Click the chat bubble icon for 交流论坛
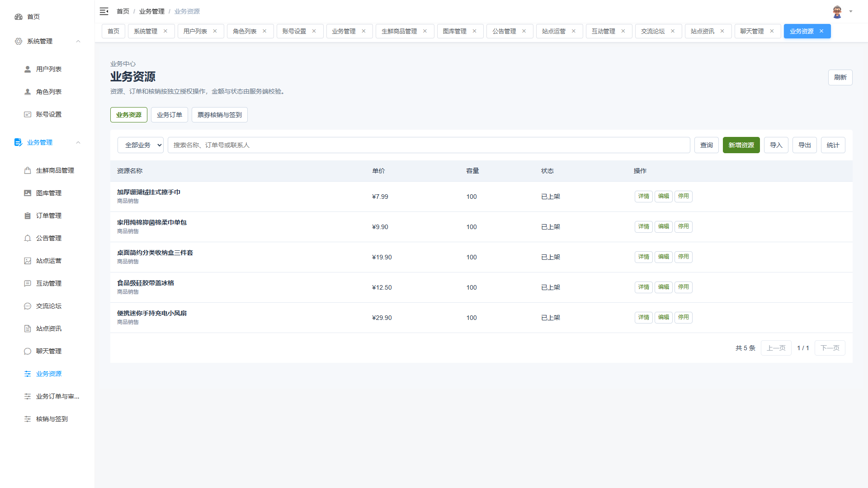The image size is (868, 488). (x=28, y=306)
